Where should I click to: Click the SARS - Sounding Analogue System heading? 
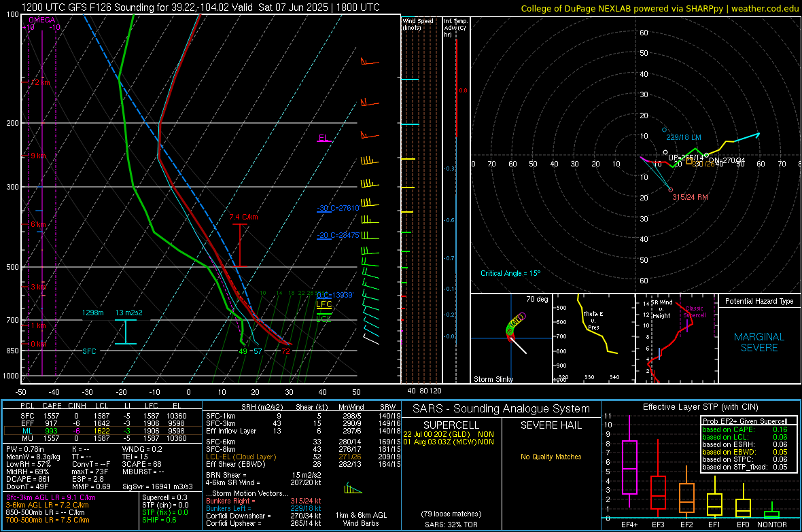(x=501, y=409)
